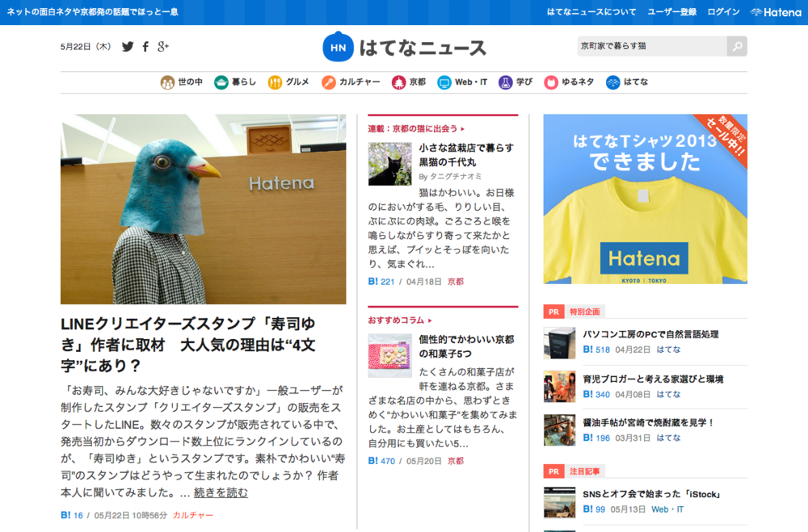The image size is (808, 532).
Task: Click the PC tower thumbnail
Action: [x=560, y=343]
